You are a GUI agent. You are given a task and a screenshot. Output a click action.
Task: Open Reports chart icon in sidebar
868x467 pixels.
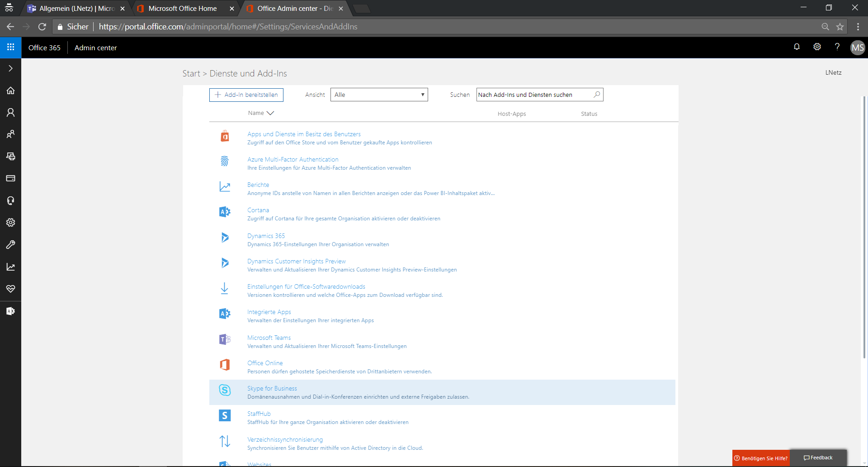click(10, 267)
